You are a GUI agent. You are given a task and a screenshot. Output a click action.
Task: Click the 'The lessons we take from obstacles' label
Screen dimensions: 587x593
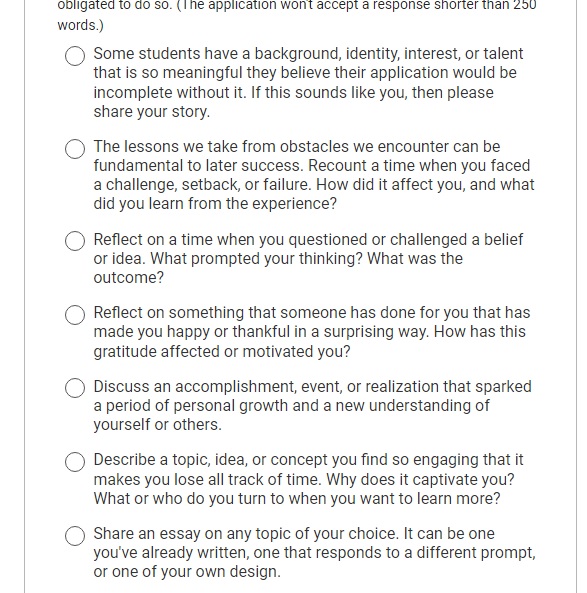pos(314,175)
